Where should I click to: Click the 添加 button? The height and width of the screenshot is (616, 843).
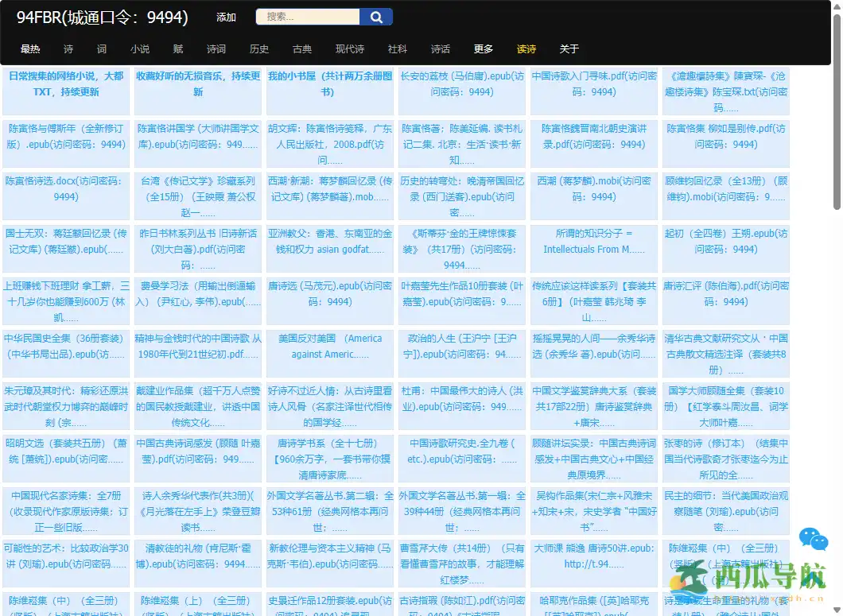[227, 16]
